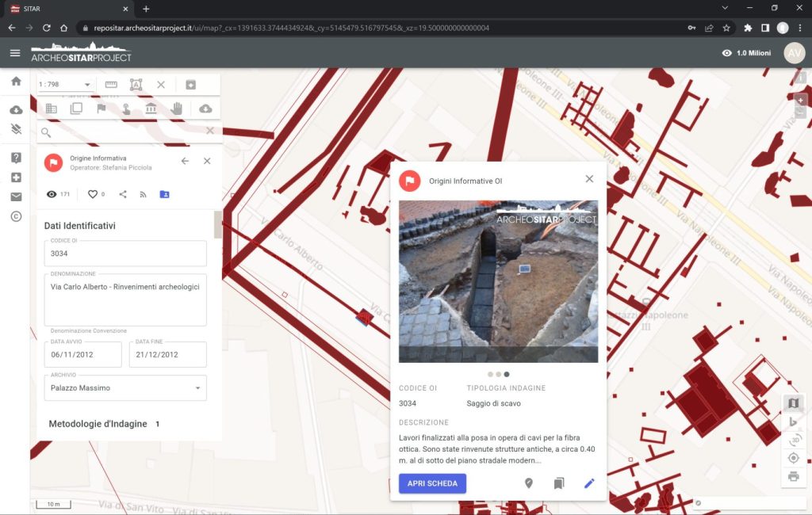
Task: Switch basemap with map icon
Action: pyautogui.click(x=793, y=402)
